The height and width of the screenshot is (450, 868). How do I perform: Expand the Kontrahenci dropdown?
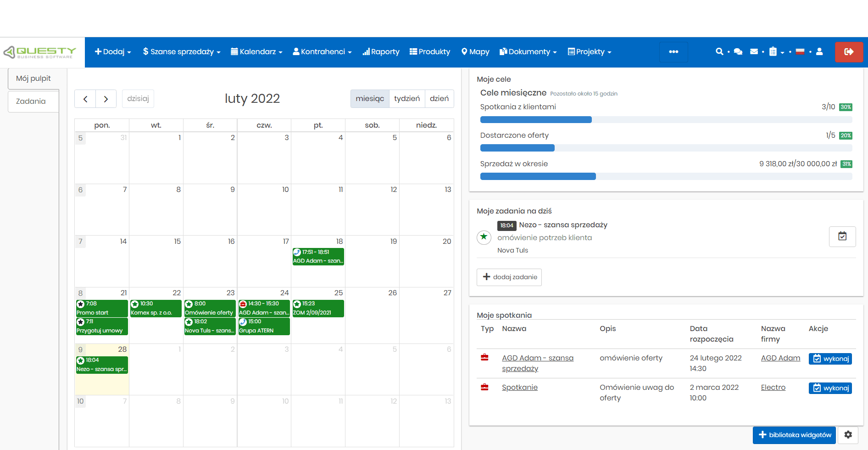(x=322, y=52)
